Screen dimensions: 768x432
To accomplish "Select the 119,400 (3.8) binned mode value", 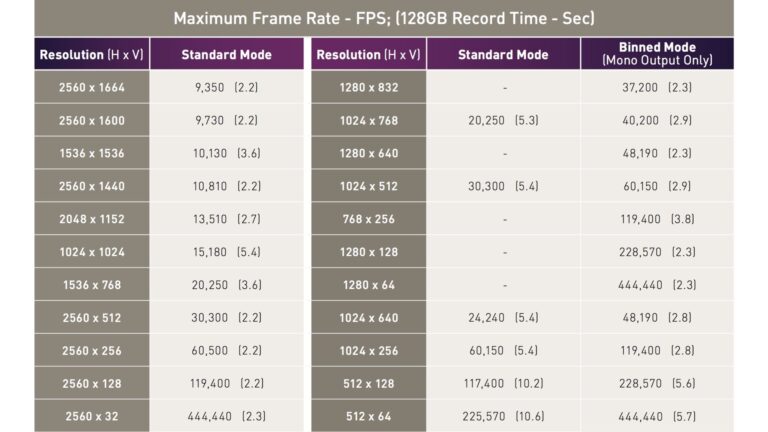I will pos(657,219).
